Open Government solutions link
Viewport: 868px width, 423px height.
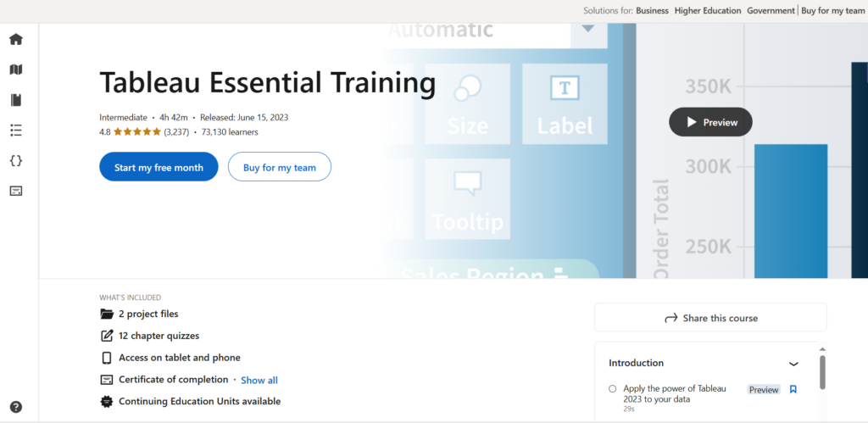pyautogui.click(x=771, y=10)
